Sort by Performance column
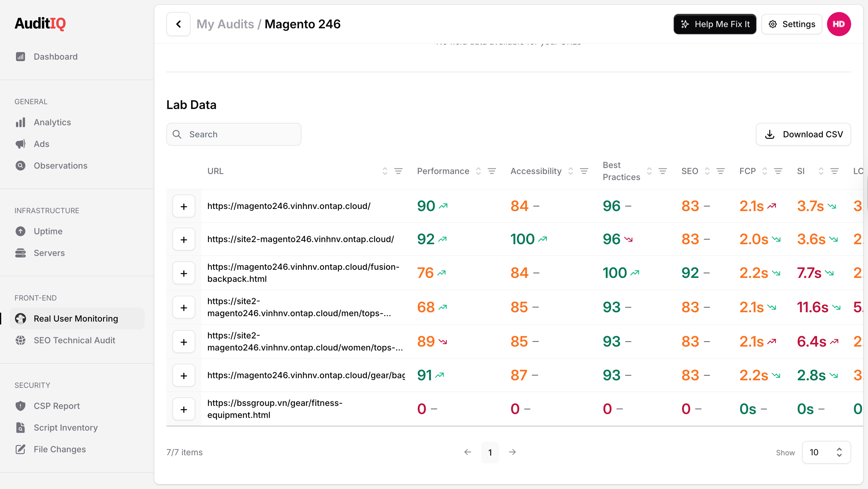The image size is (868, 489). click(479, 171)
